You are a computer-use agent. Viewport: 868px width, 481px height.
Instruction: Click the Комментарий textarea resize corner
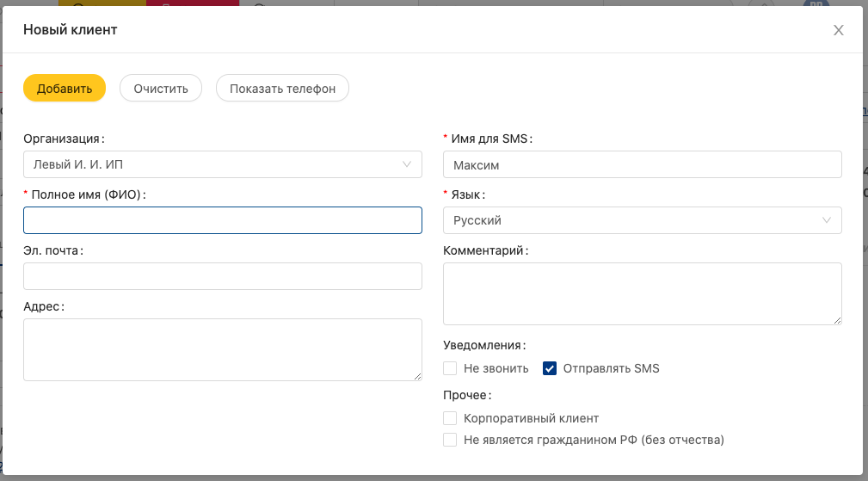838,320
